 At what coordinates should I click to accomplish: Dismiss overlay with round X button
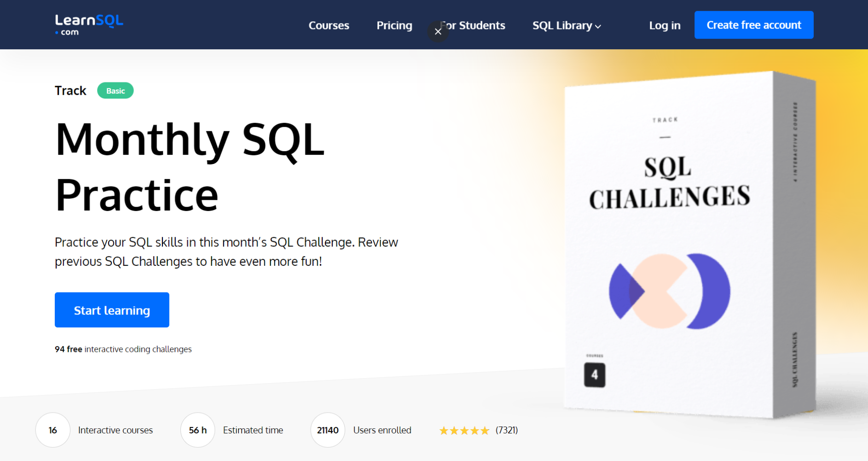438,31
